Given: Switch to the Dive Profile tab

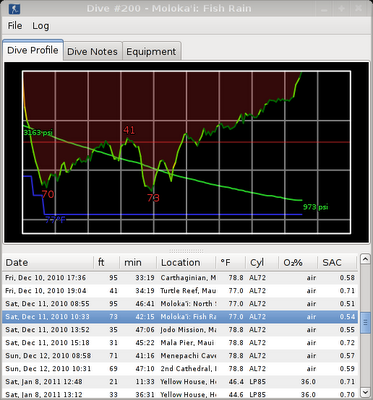Looking at the screenshot, I should 33,50.
